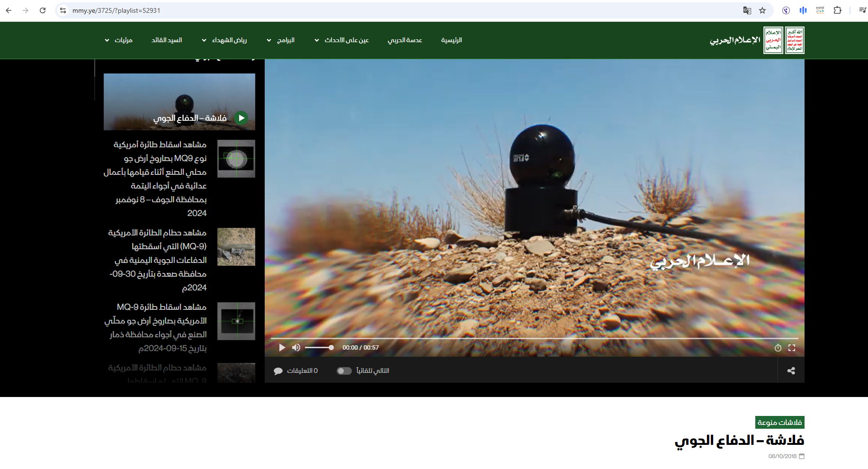
Task: Adjust the video volume slider
Action: pyautogui.click(x=319, y=348)
